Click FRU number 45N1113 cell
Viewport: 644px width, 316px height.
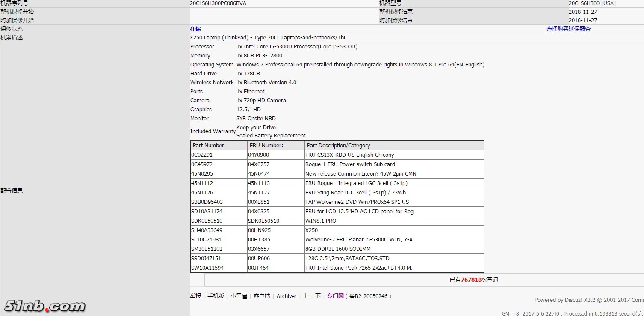click(x=276, y=183)
